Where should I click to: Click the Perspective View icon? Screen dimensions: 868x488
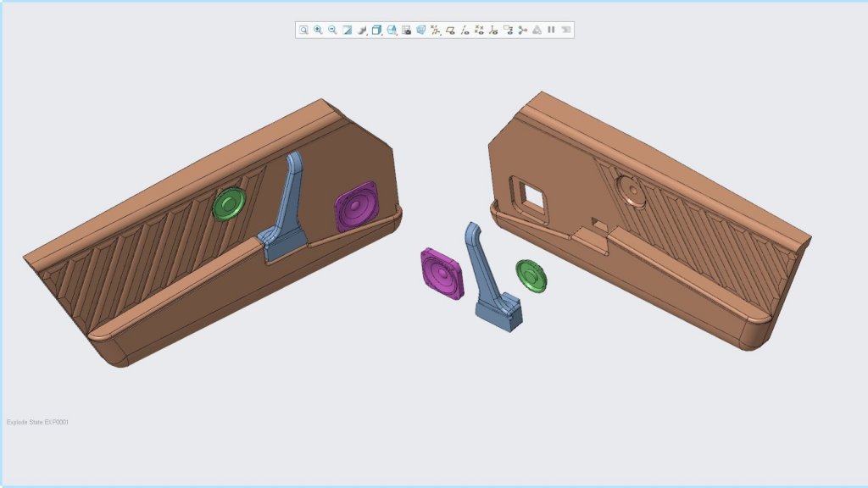[421, 30]
